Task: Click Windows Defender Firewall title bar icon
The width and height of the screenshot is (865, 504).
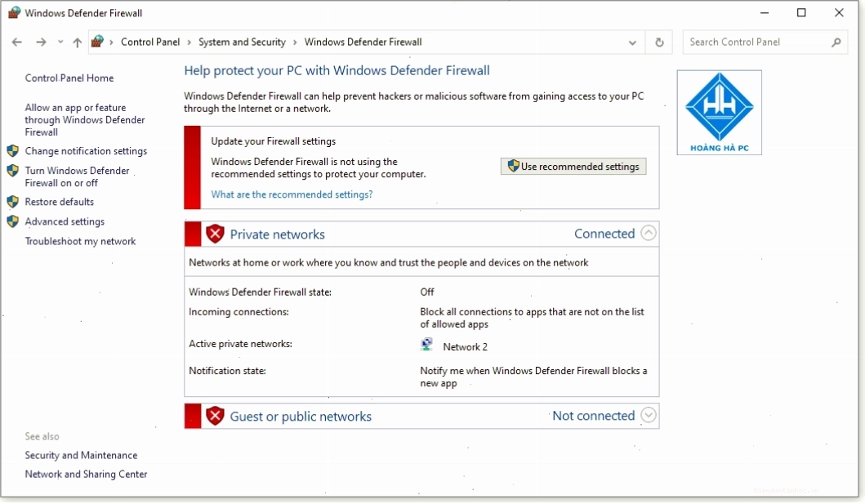Action: [14, 12]
